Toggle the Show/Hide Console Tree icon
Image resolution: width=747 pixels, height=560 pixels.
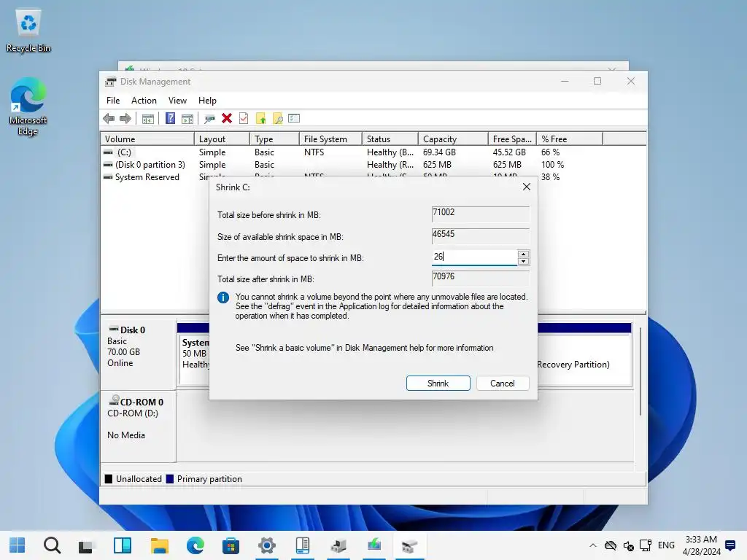tap(148, 119)
